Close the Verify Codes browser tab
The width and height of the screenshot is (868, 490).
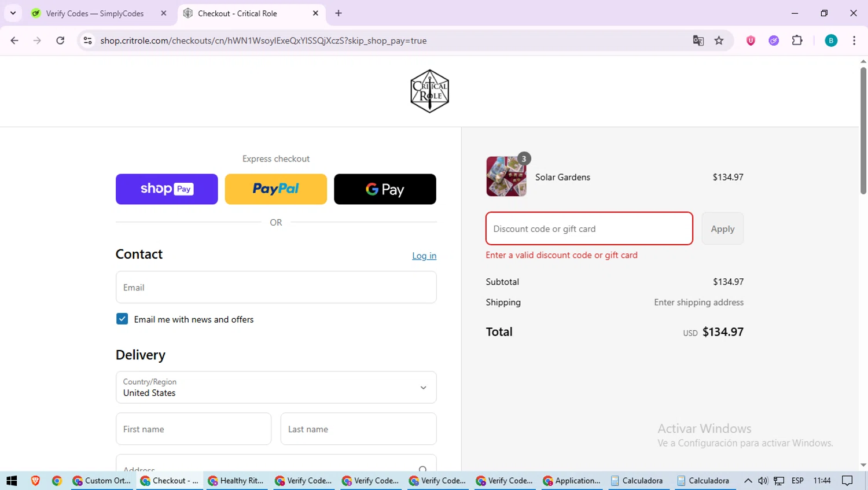tap(164, 13)
